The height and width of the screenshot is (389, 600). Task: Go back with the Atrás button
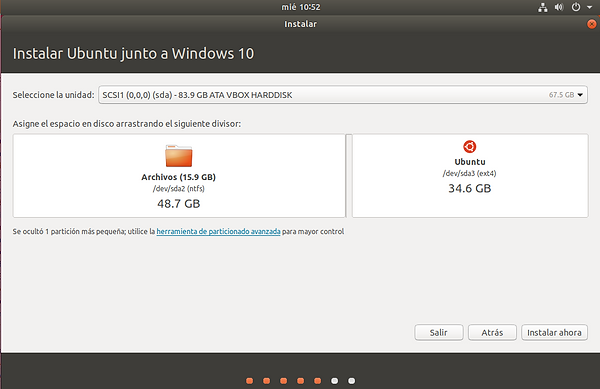(x=492, y=333)
